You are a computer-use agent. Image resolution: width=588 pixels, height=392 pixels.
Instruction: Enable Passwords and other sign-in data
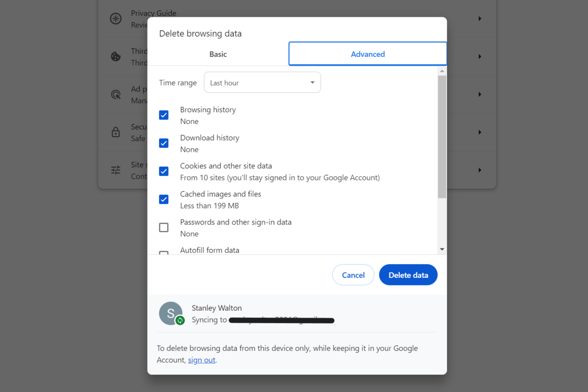coord(163,227)
